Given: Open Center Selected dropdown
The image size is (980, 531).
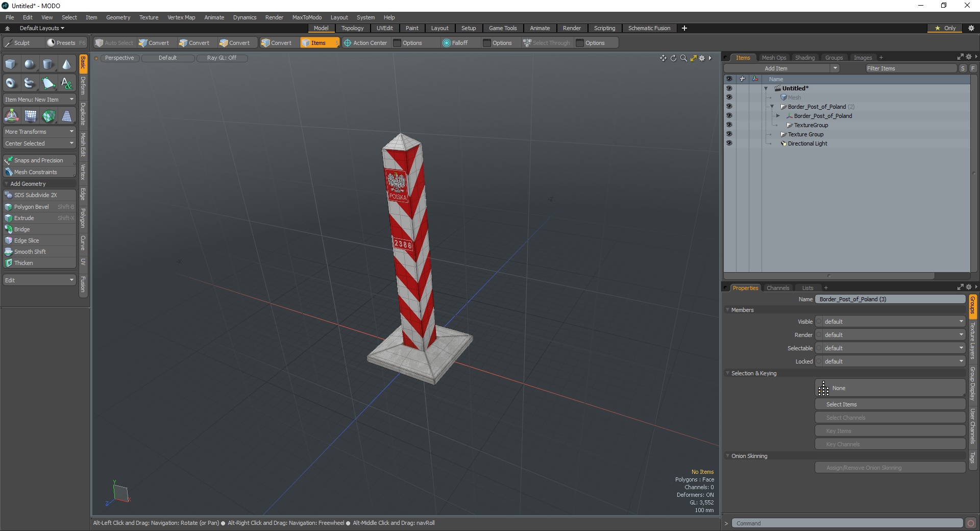Looking at the screenshot, I should 39,143.
